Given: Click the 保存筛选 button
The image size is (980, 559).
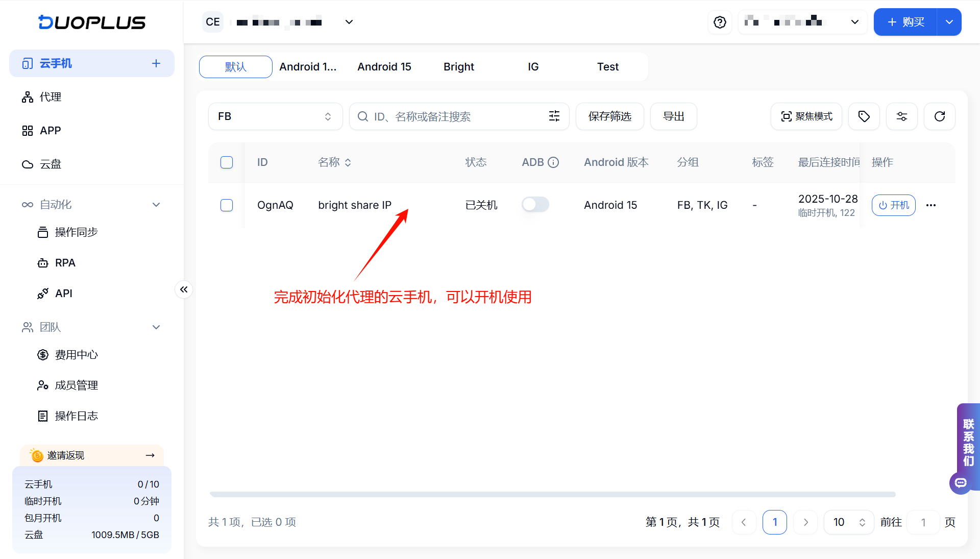Looking at the screenshot, I should point(609,116).
